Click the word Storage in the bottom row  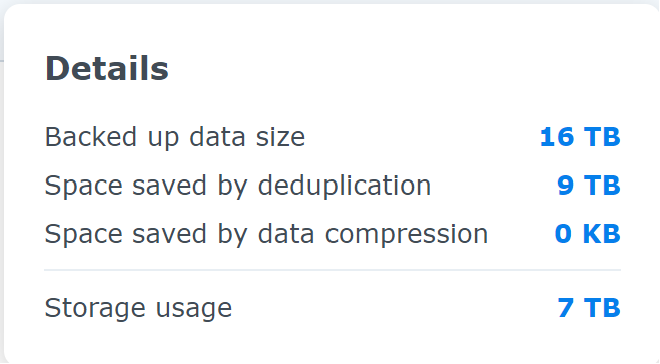point(95,308)
